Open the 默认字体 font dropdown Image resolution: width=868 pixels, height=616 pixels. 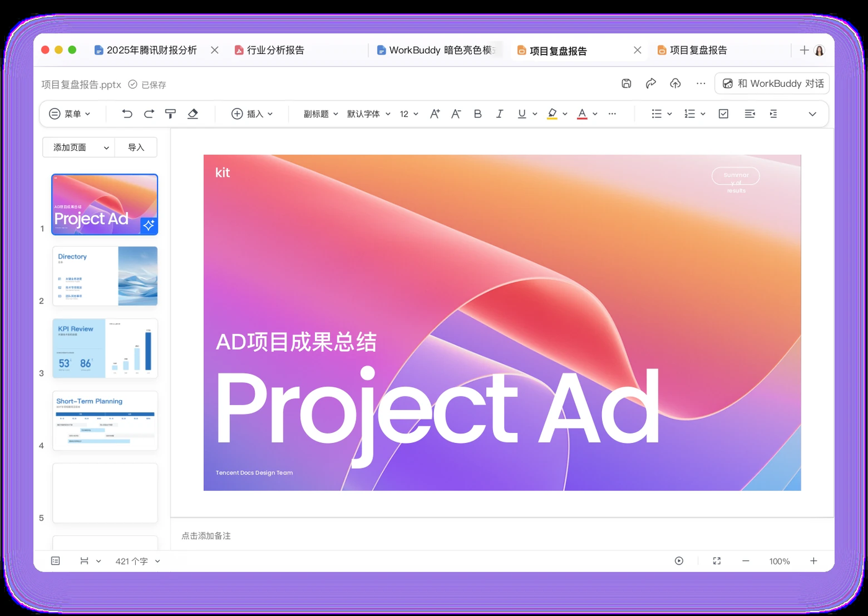click(x=368, y=114)
